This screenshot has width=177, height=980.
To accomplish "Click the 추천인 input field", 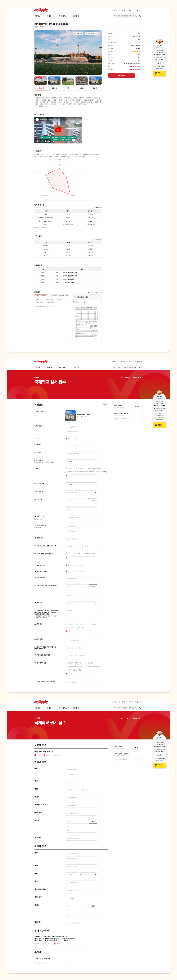I will click(x=50, y=963).
